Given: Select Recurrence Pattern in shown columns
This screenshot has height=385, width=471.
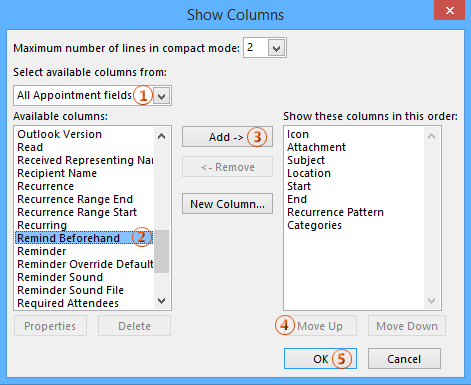Looking at the screenshot, I should (335, 212).
